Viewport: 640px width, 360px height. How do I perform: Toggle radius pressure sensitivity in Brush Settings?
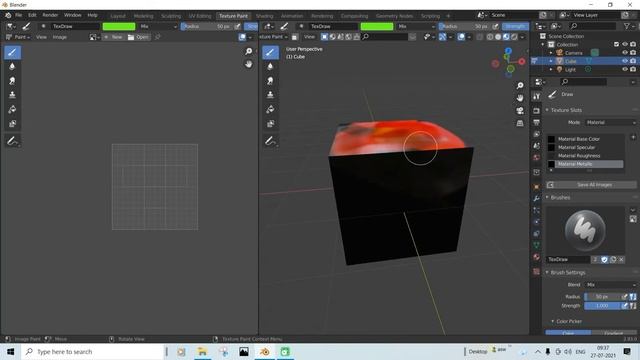point(624,297)
